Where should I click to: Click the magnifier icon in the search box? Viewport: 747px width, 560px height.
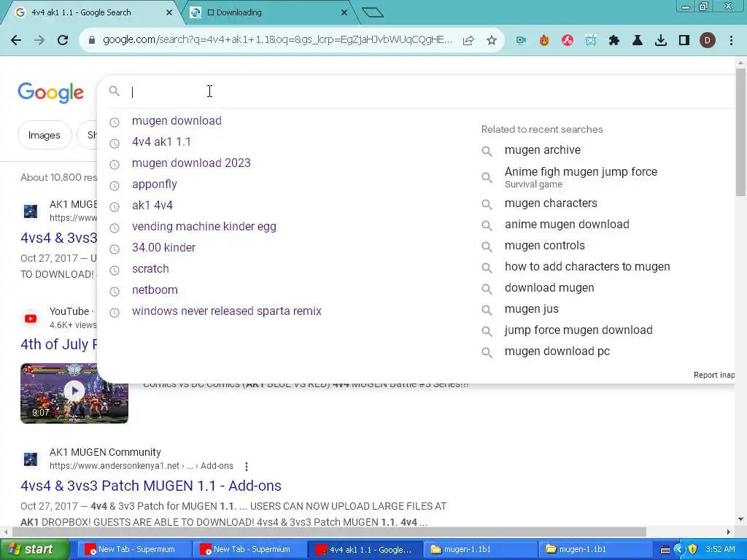pyautogui.click(x=115, y=91)
